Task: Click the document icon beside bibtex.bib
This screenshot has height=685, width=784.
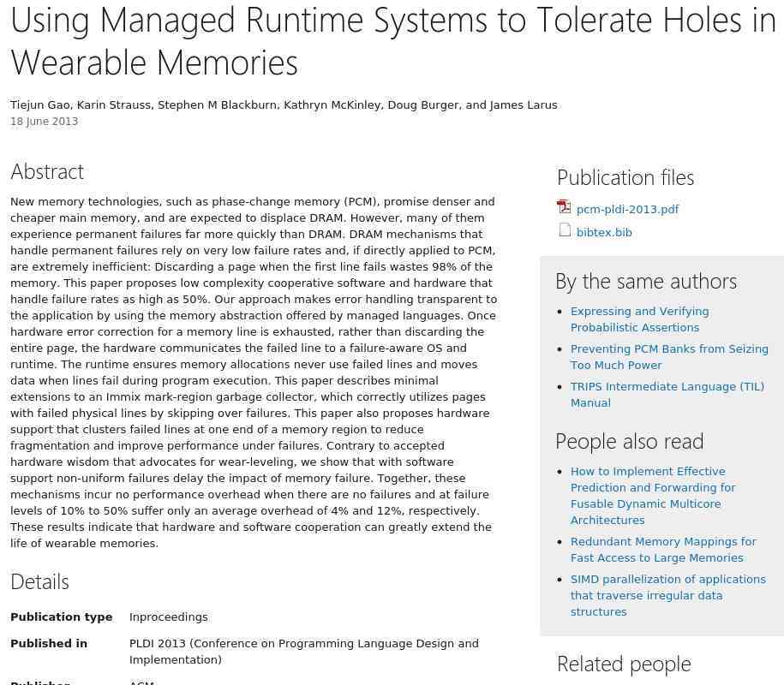Action: click(565, 230)
